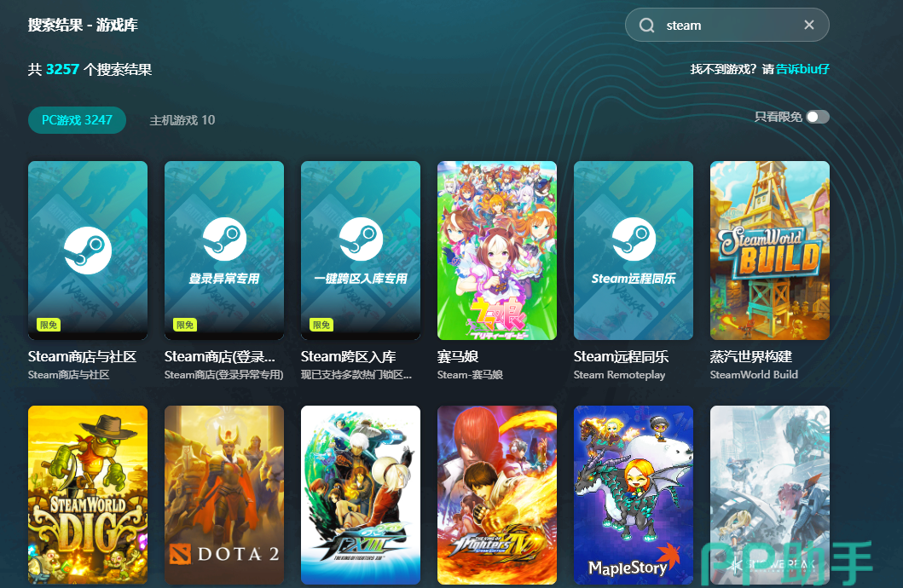Screen dimensions: 903x588
Task: Select the SteamWorld Dig cover
Action: coord(88,494)
